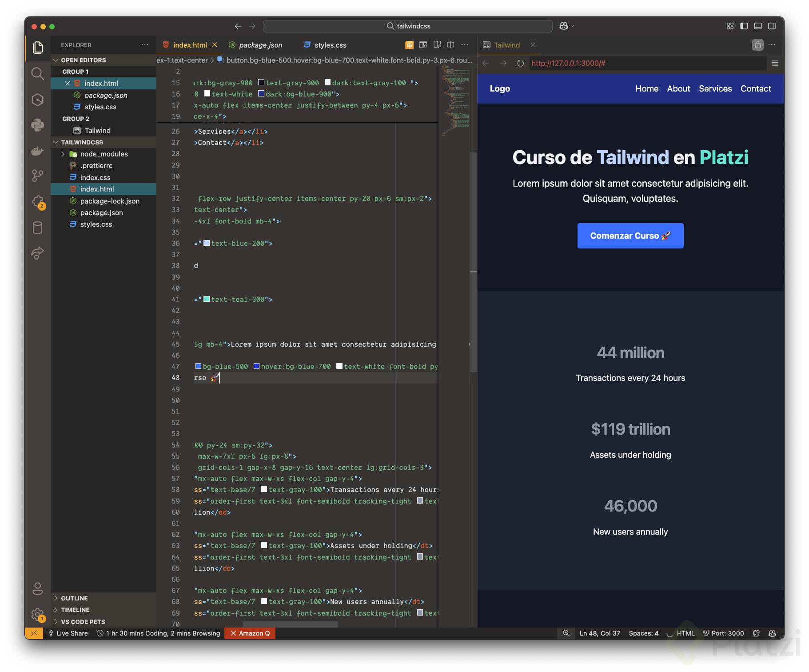Open the Contact link in the preview navbar
809x672 pixels.
coord(756,88)
